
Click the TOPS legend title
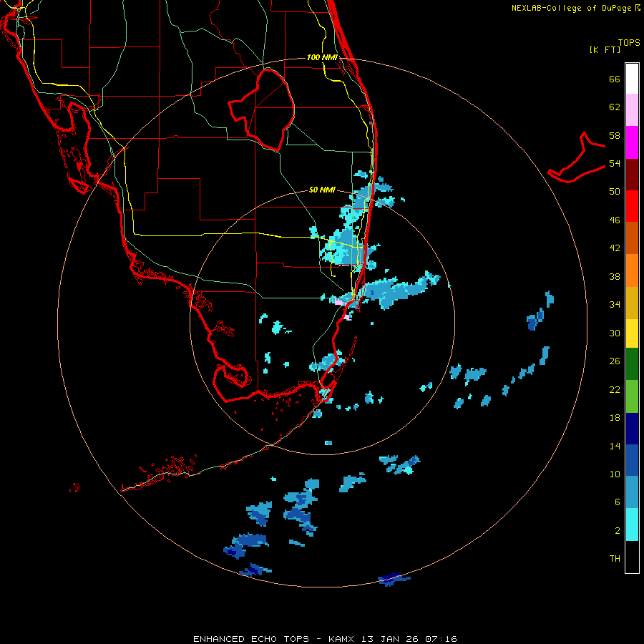point(629,42)
